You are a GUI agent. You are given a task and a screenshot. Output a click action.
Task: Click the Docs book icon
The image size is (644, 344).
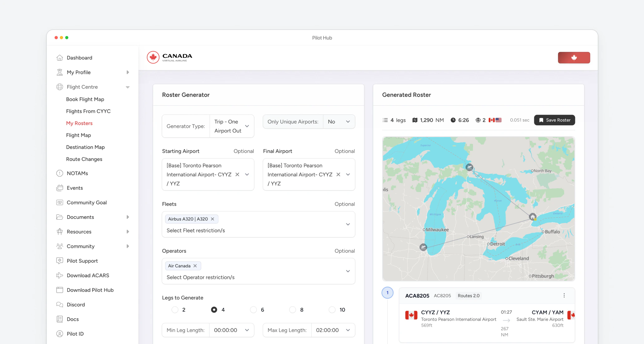(60, 319)
